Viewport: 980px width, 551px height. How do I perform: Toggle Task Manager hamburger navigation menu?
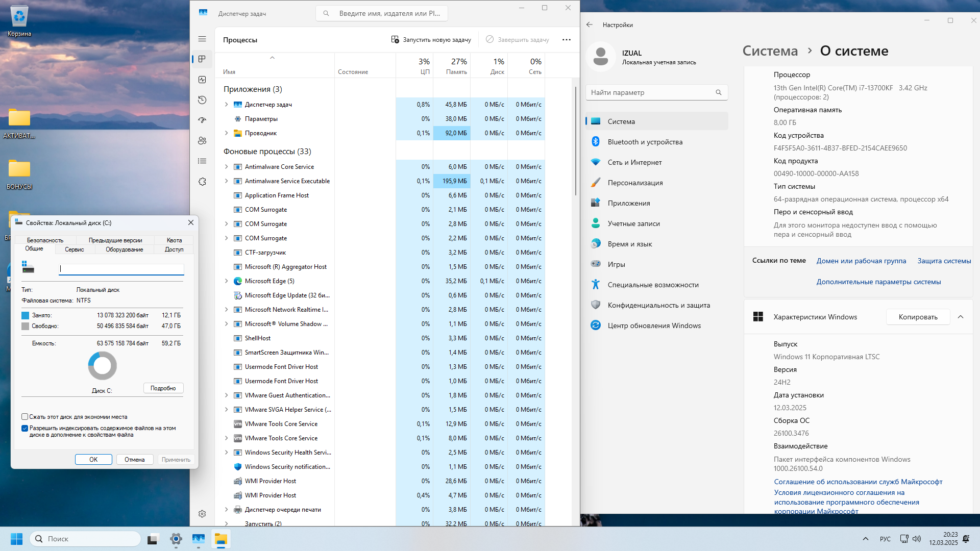click(202, 39)
